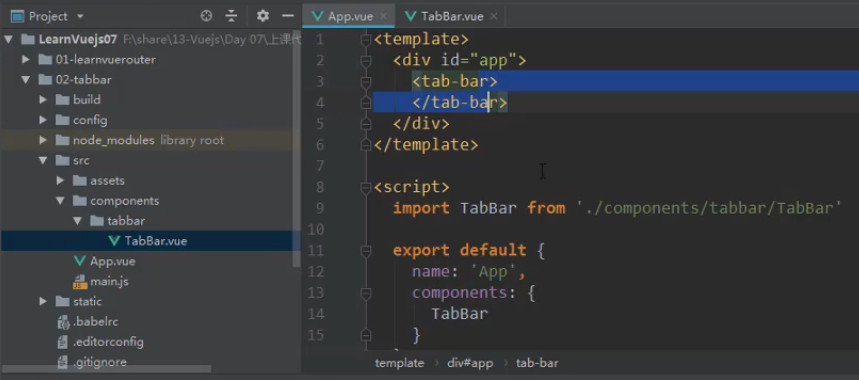Click the Vue icon beside App.vue in tree

[x=80, y=261]
